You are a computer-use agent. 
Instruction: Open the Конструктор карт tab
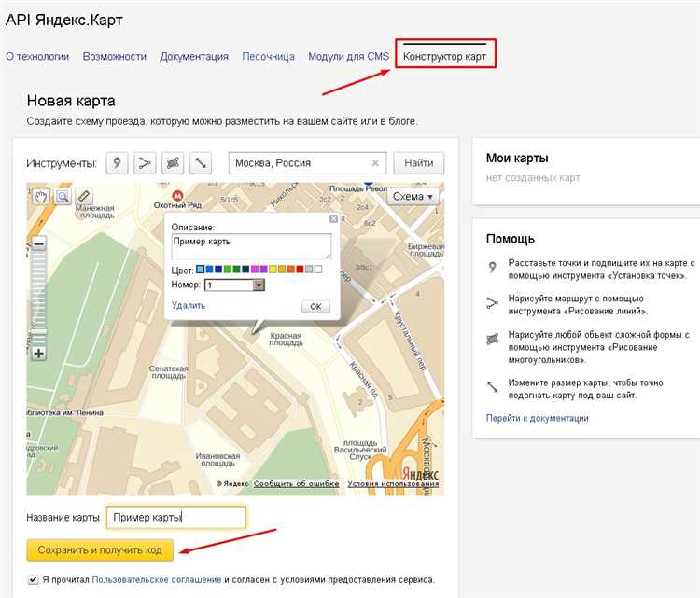click(x=444, y=57)
